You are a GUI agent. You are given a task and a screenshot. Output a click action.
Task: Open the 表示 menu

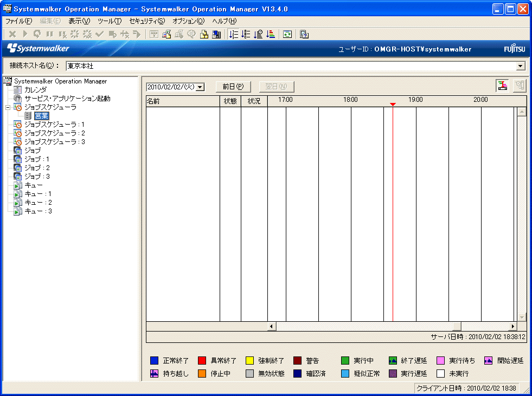pyautogui.click(x=79, y=21)
